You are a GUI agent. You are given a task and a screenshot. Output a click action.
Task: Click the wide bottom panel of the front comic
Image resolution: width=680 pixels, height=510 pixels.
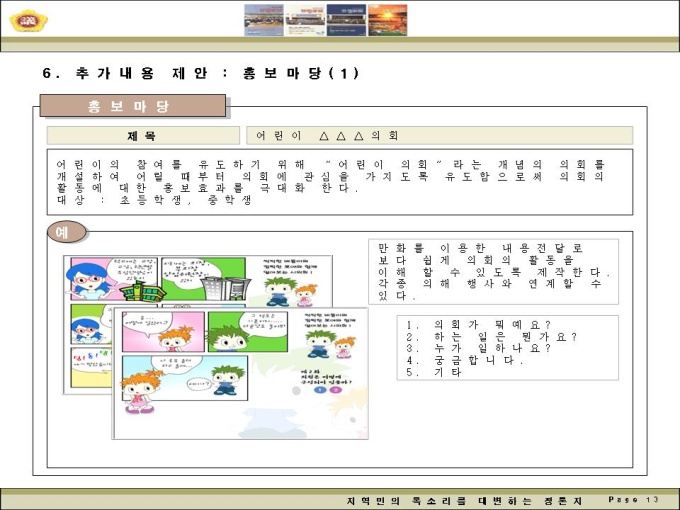click(185, 378)
